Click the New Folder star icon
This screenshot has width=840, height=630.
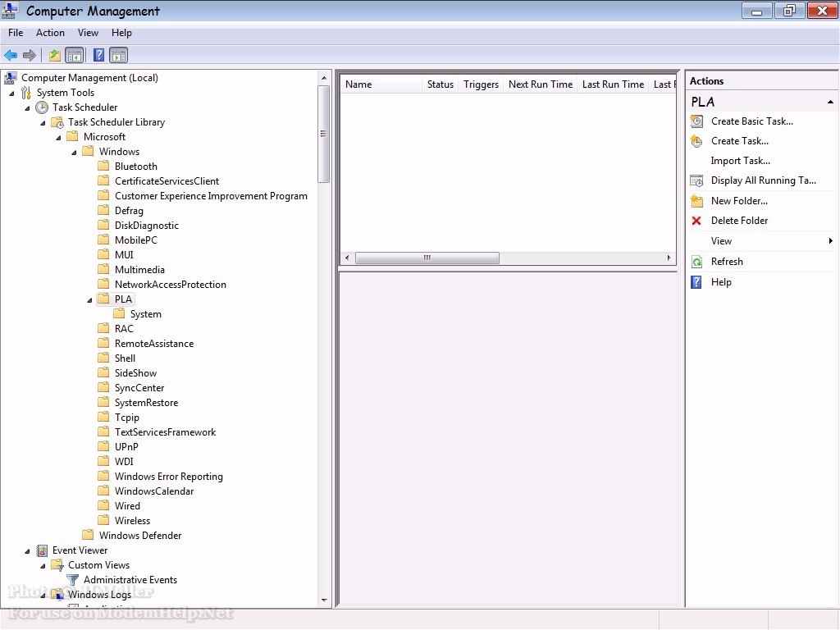pyautogui.click(x=696, y=202)
